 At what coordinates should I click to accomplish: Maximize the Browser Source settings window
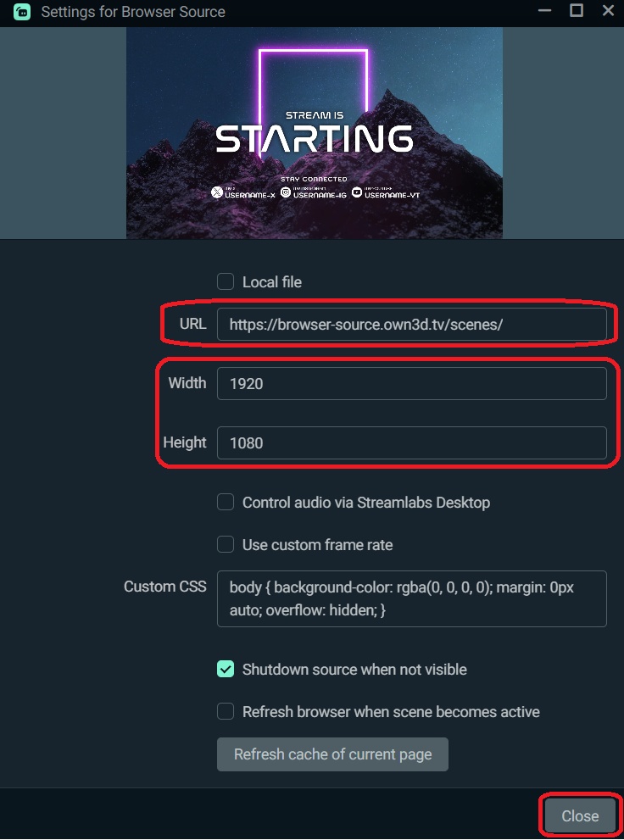pos(577,11)
